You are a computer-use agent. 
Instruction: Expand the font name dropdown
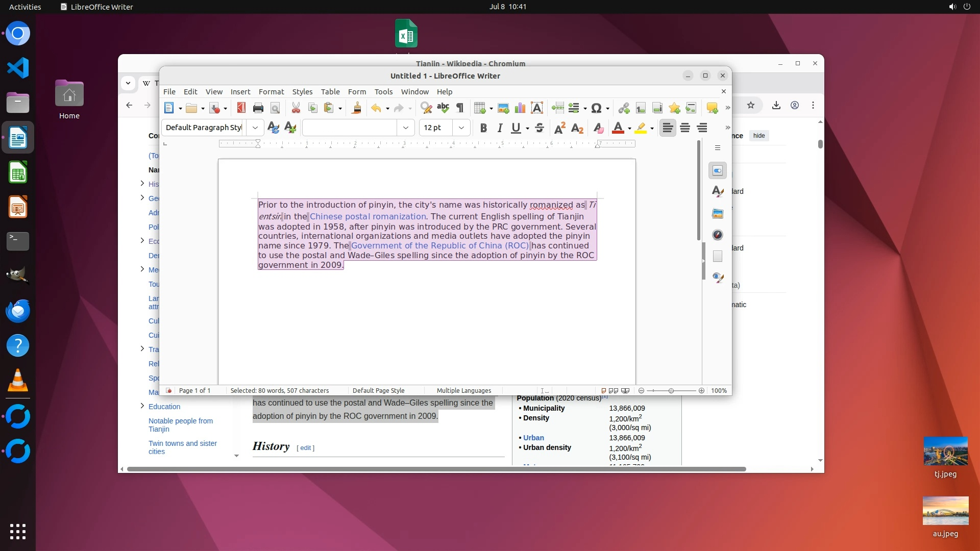click(406, 128)
